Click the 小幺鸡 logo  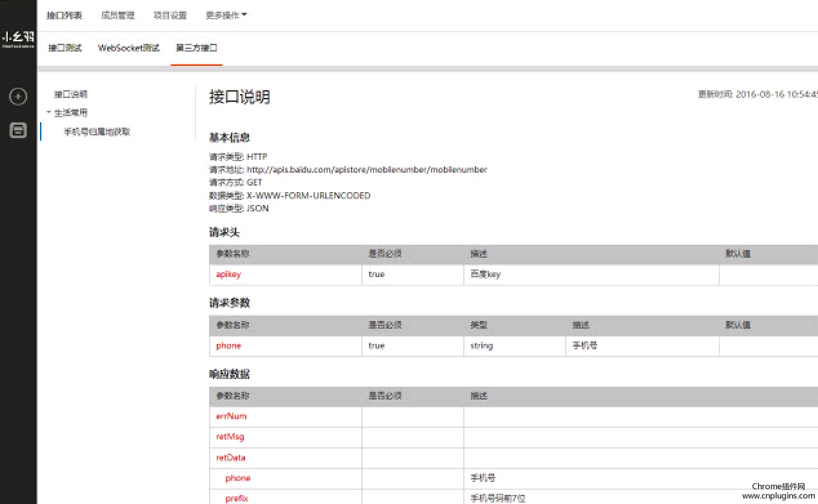click(18, 39)
